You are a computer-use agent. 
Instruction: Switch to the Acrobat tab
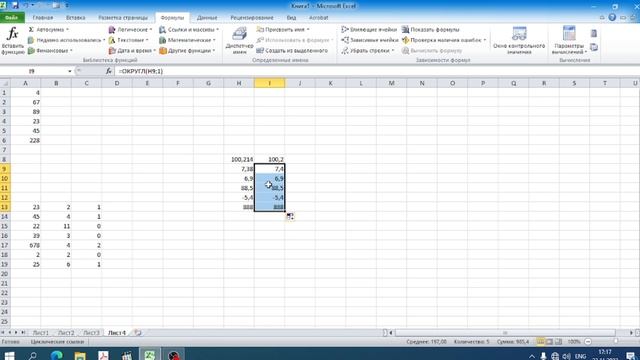pyautogui.click(x=318, y=18)
